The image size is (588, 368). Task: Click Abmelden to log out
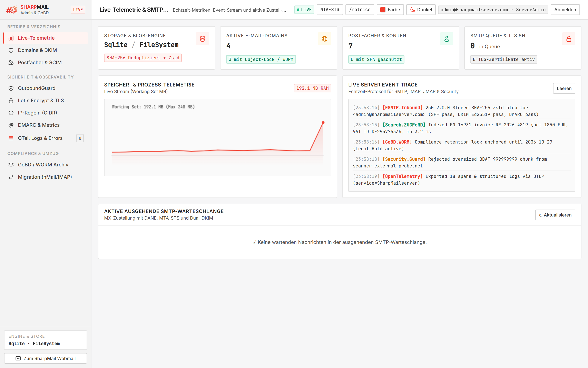coord(565,10)
